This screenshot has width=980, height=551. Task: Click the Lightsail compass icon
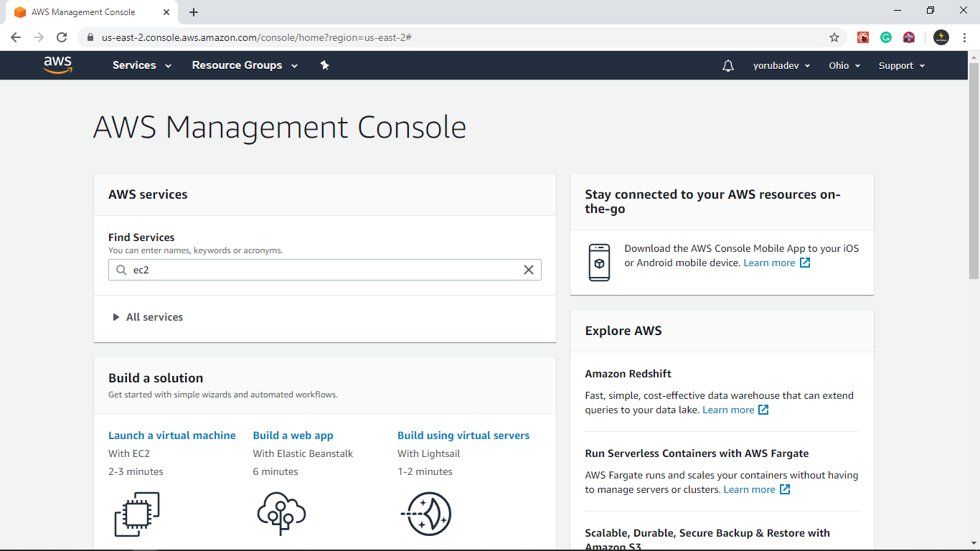426,514
